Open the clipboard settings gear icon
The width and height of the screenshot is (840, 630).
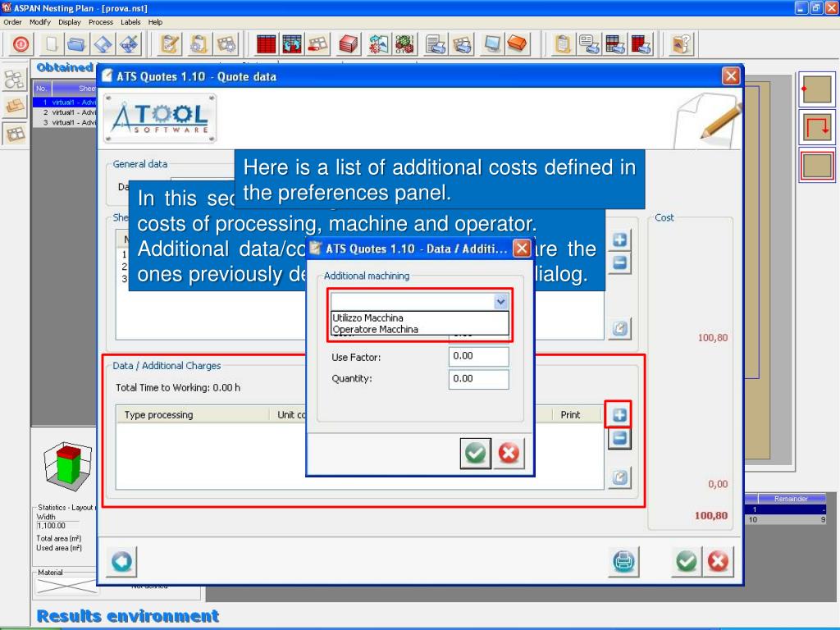198,44
